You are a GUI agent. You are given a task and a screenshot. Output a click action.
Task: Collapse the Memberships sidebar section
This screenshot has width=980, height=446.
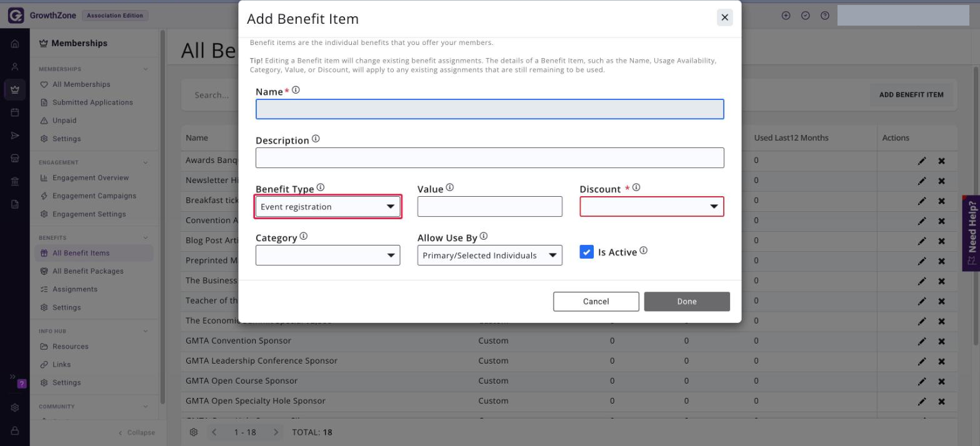pyautogui.click(x=146, y=69)
